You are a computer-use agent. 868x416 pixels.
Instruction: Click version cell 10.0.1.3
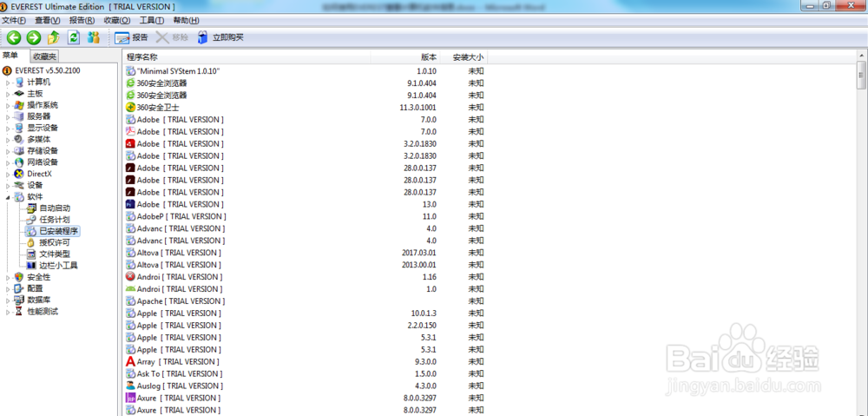(423, 314)
